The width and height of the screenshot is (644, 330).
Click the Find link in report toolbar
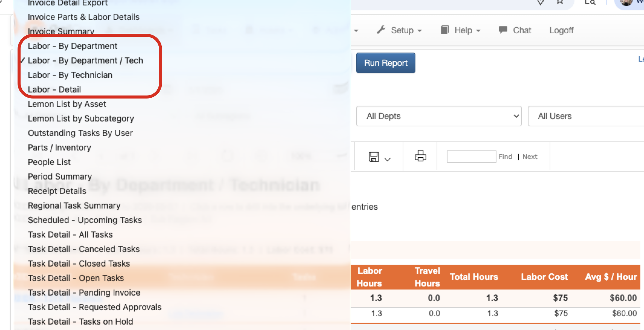point(505,157)
